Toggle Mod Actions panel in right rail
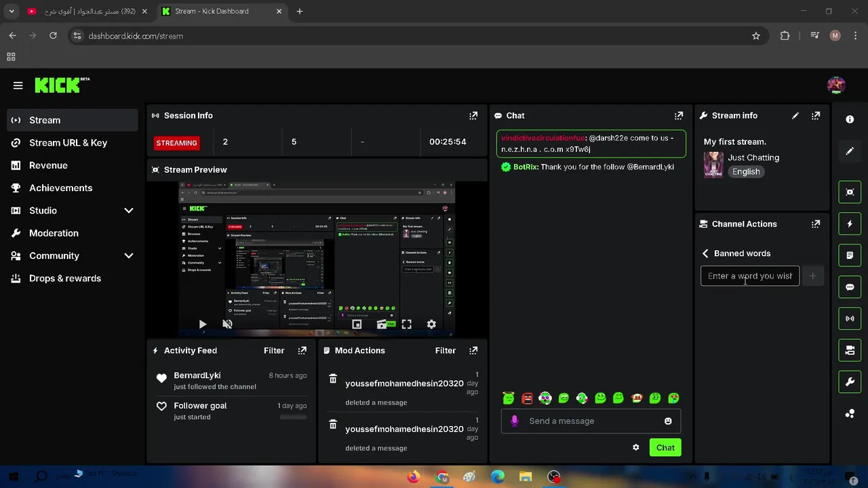Image resolution: width=868 pixels, height=488 pixels. [x=850, y=256]
